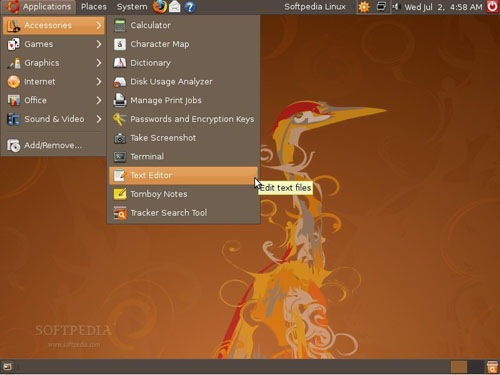
Task: Choose Character Map entry text
Action: tap(160, 44)
